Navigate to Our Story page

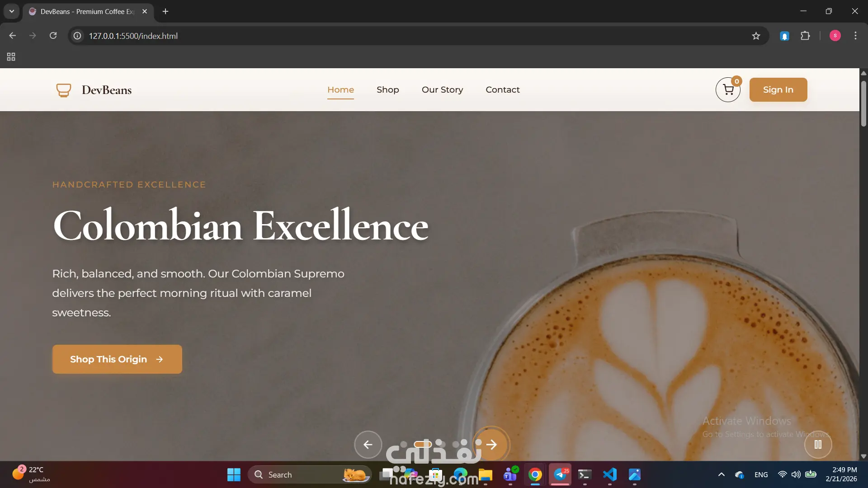[442, 89]
